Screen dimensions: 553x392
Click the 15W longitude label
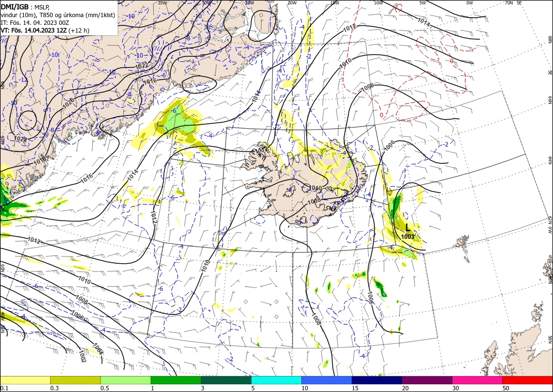tap(335, 3)
